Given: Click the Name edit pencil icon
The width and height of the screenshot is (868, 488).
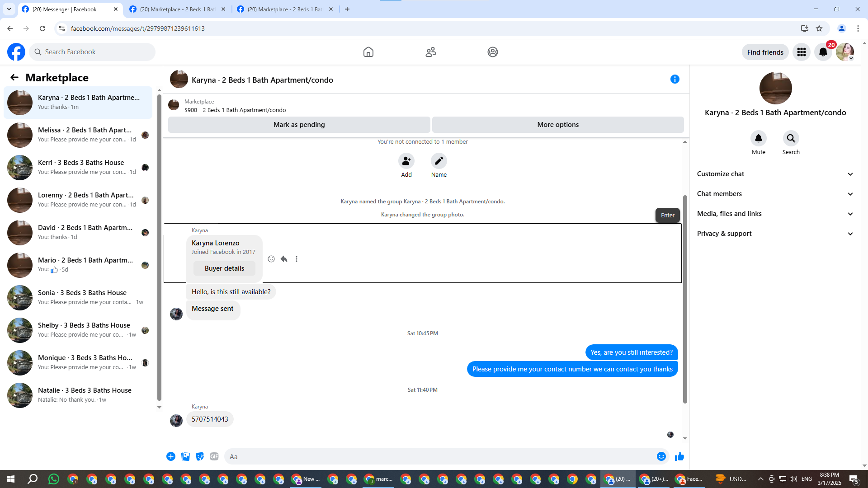Looking at the screenshot, I should pos(439,161).
